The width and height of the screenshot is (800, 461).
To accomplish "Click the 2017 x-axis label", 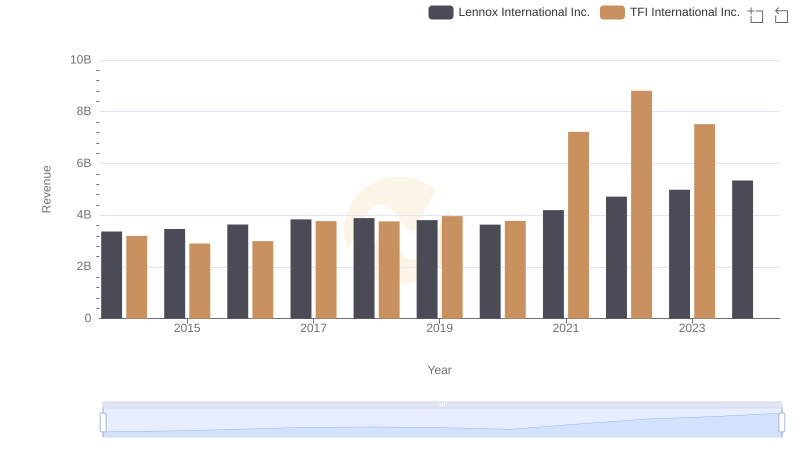I will [x=313, y=328].
